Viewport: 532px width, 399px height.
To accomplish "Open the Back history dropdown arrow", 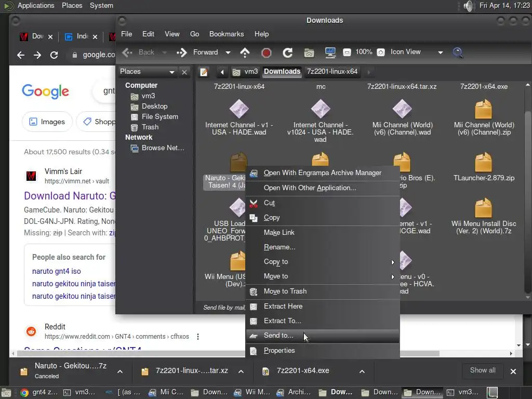I will click(x=165, y=52).
